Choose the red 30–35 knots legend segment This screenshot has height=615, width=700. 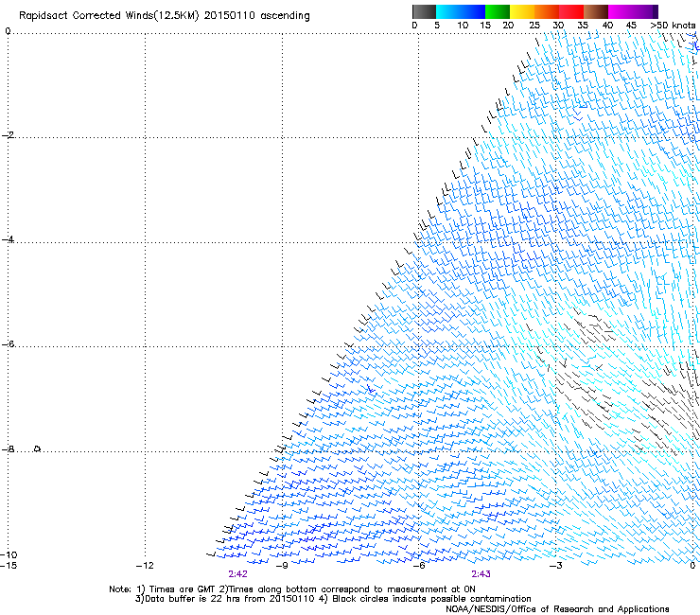coord(571,11)
